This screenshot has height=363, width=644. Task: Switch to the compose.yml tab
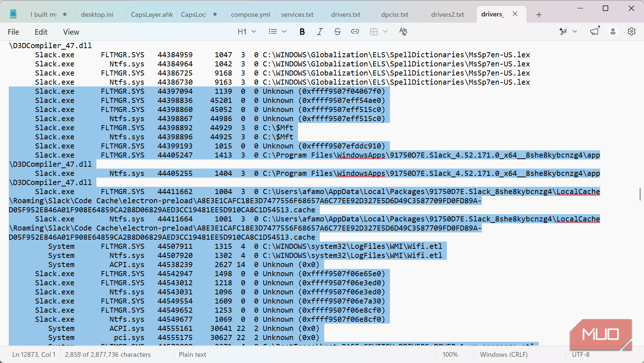pyautogui.click(x=250, y=15)
